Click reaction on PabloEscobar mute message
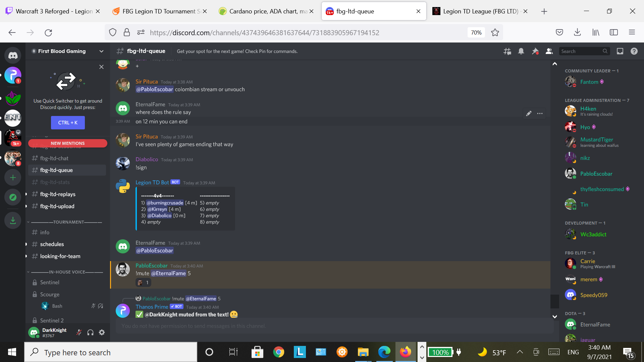The image size is (644, 362). (x=143, y=283)
